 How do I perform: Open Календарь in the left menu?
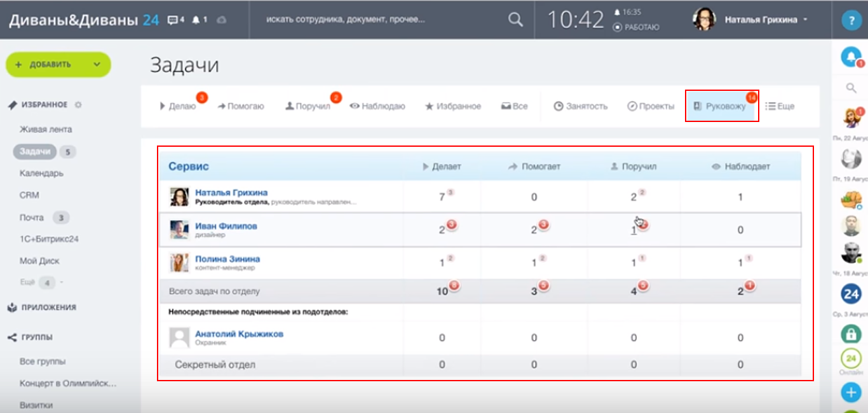click(41, 173)
